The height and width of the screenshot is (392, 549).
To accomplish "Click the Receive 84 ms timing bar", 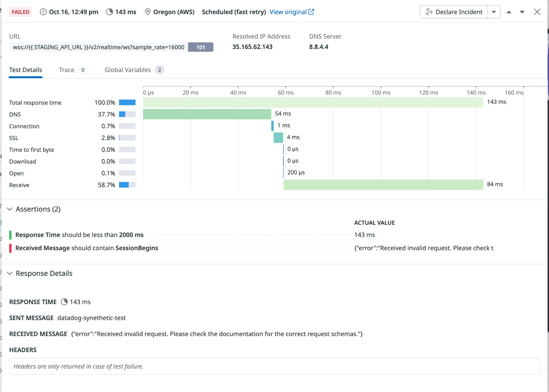I will [383, 185].
